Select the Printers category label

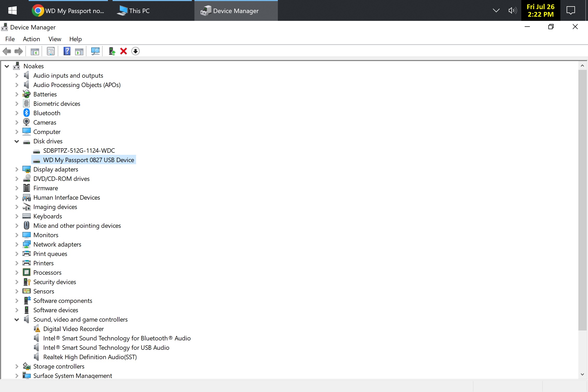click(x=43, y=263)
